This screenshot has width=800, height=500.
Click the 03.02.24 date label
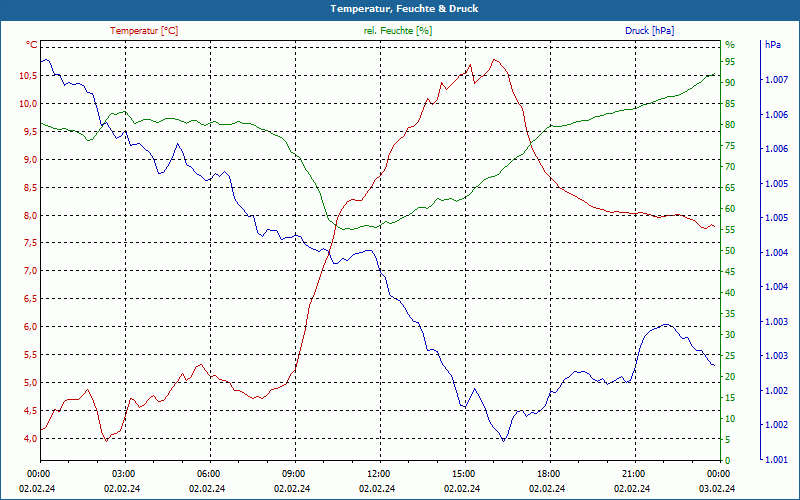tap(717, 488)
